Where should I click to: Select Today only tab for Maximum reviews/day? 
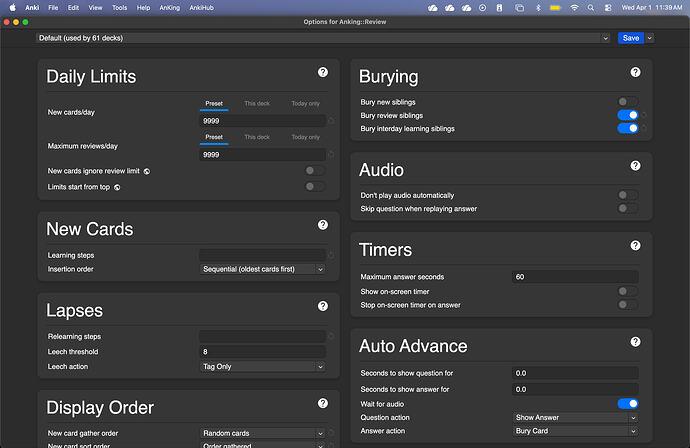305,137
